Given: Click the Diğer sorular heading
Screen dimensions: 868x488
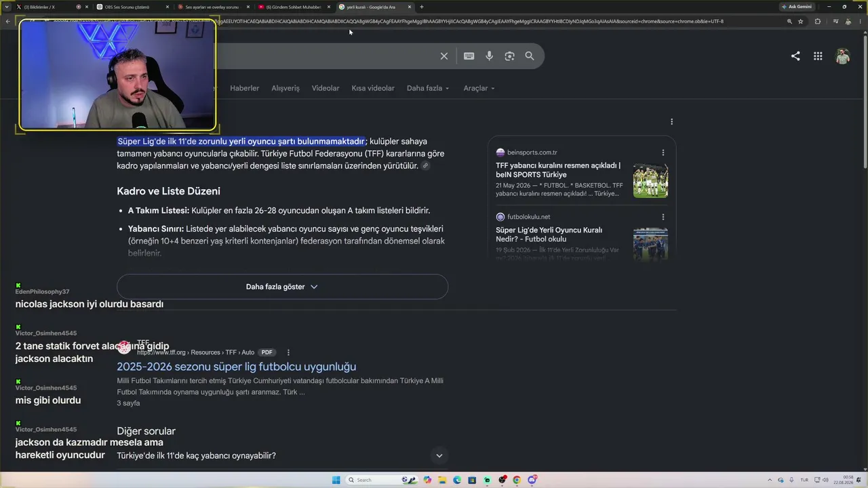Looking at the screenshot, I should (146, 431).
